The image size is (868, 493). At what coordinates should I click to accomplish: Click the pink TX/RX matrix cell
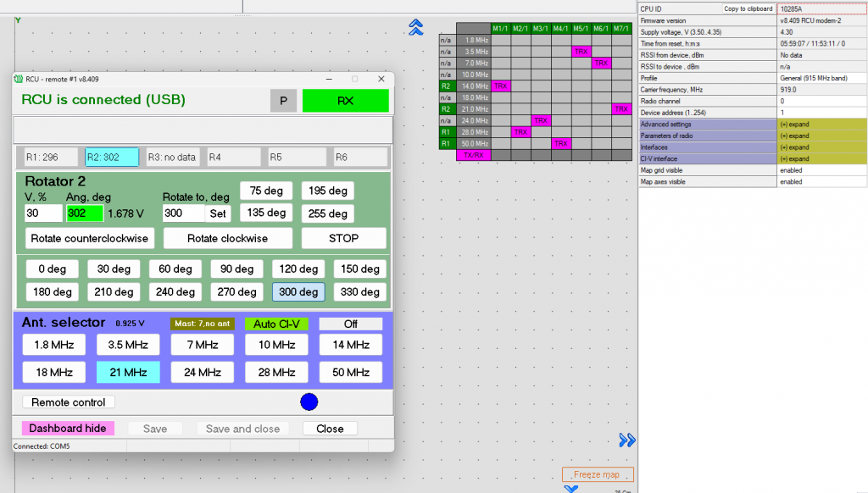click(473, 155)
